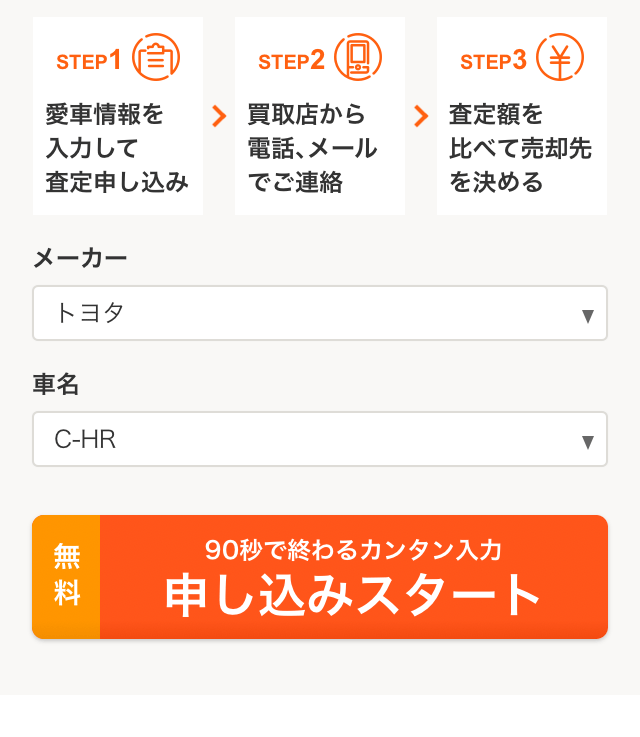Click the STEP3 heading text
640x737 pixels.
[493, 61]
